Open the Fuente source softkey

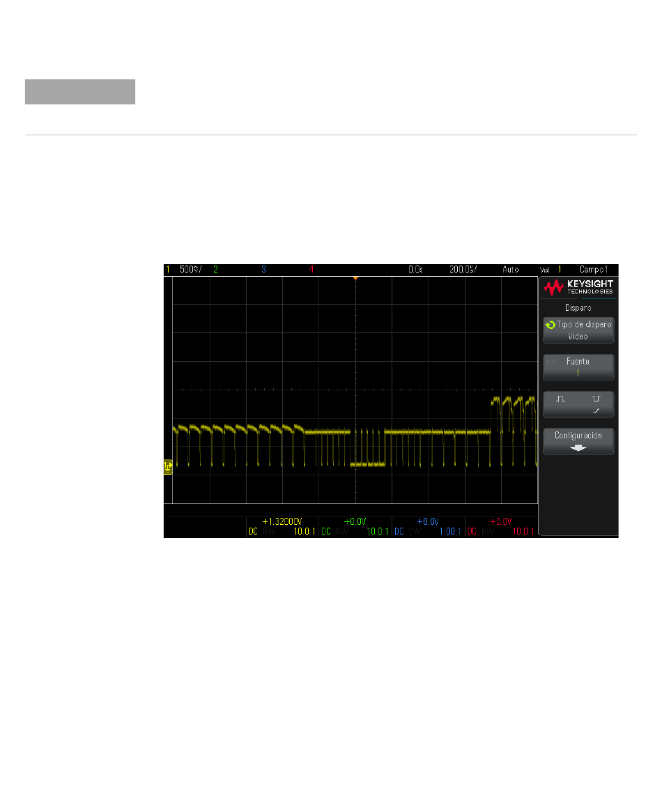[x=578, y=367]
